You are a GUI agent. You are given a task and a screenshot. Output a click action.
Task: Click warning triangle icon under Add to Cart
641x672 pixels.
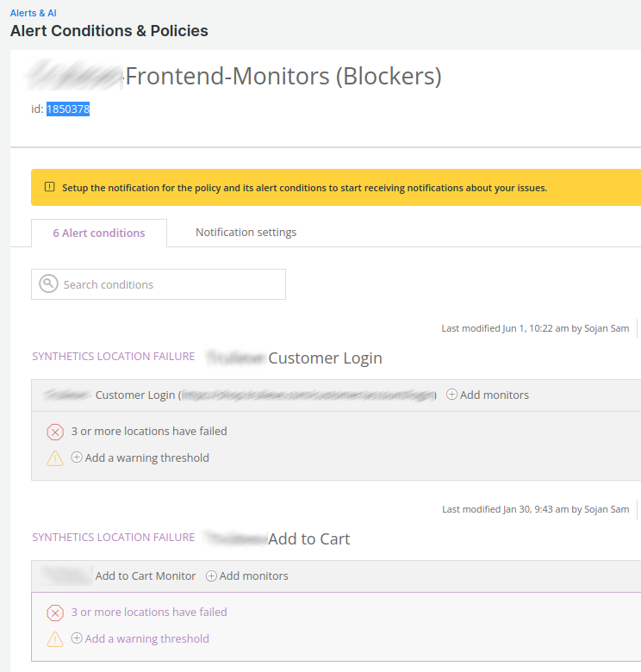(x=55, y=639)
